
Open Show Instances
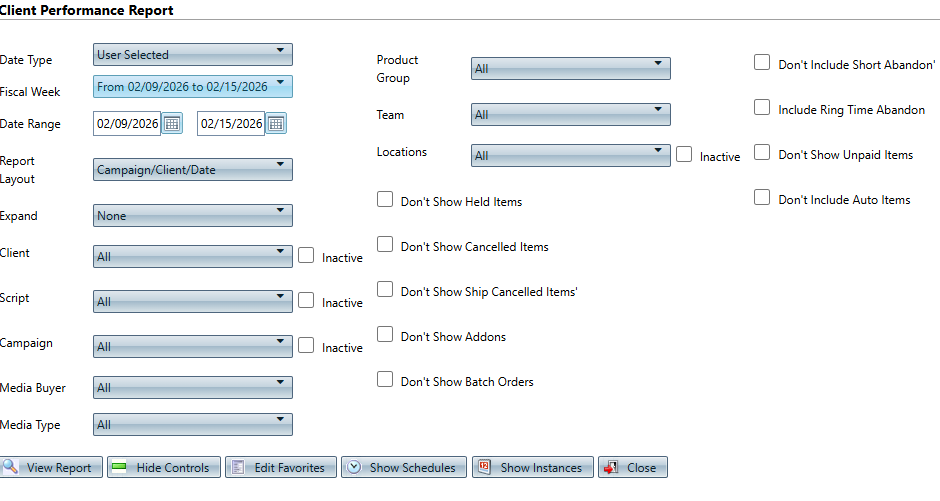532,467
